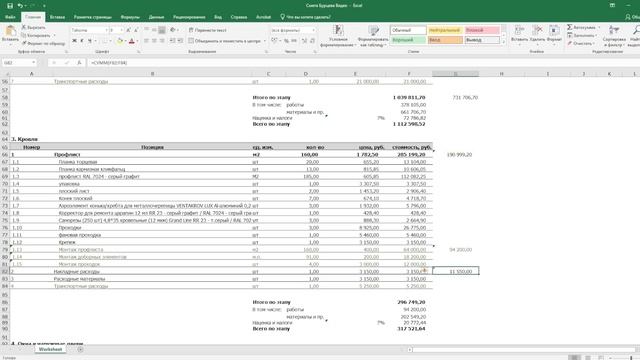
Task: Toggle italic formatting
Action: [82, 41]
